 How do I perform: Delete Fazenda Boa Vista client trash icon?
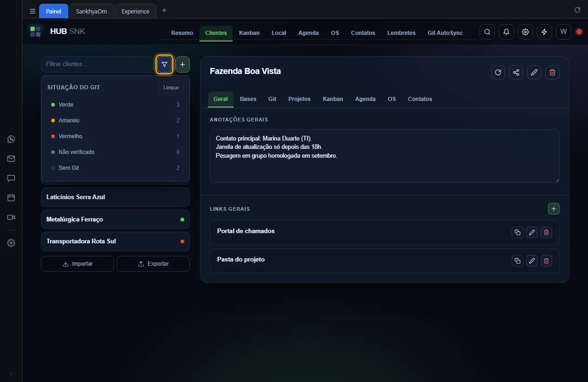[552, 72]
